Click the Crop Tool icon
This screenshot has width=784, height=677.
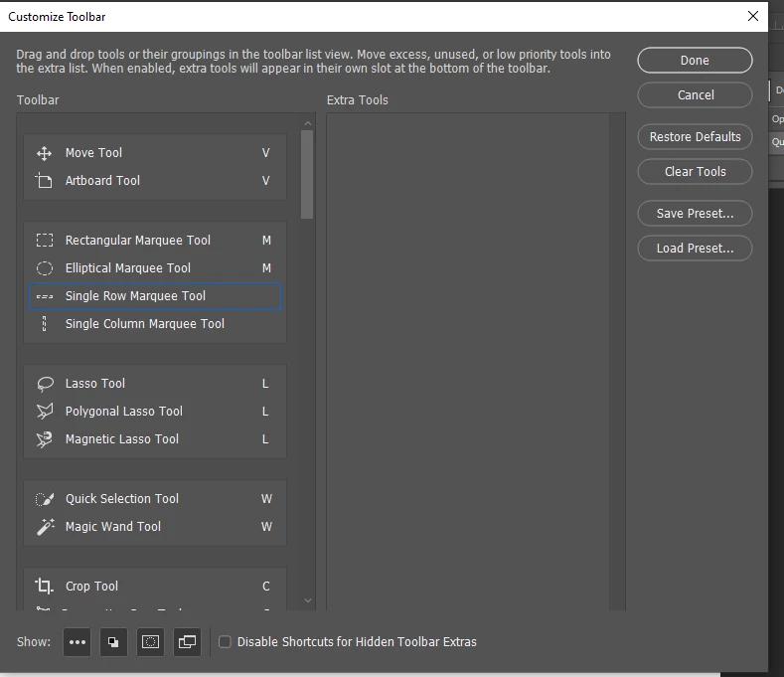[x=44, y=586]
